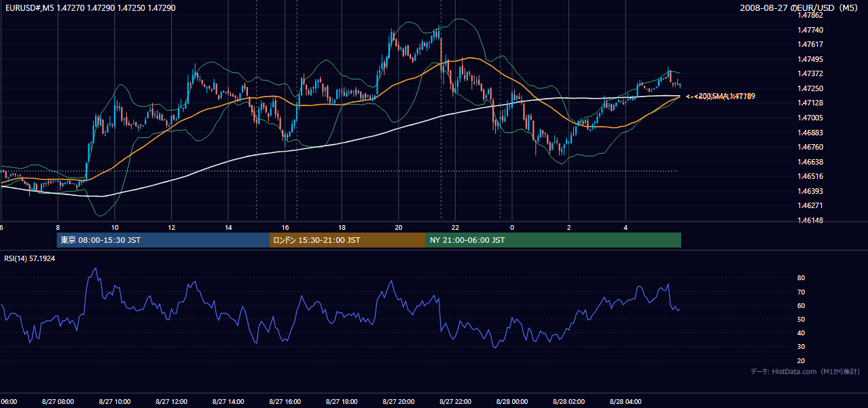
Task: Select the RSI(14) 57.1924 indicator label
Action: 30,258
